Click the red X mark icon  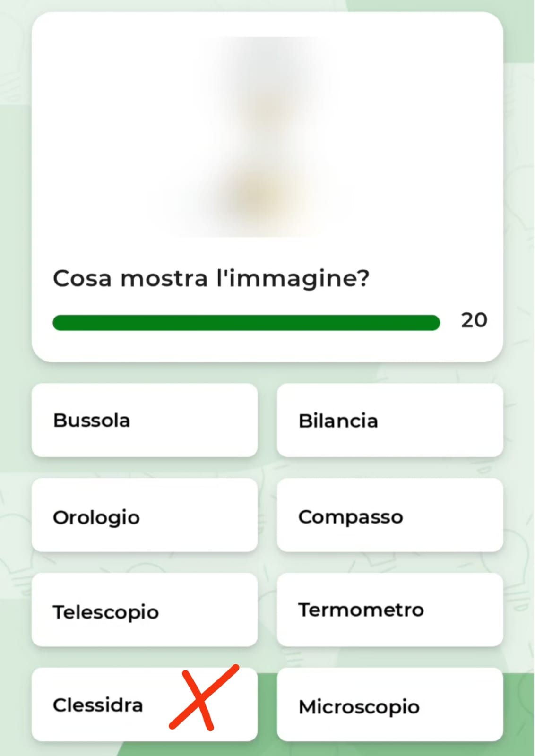coord(203,697)
